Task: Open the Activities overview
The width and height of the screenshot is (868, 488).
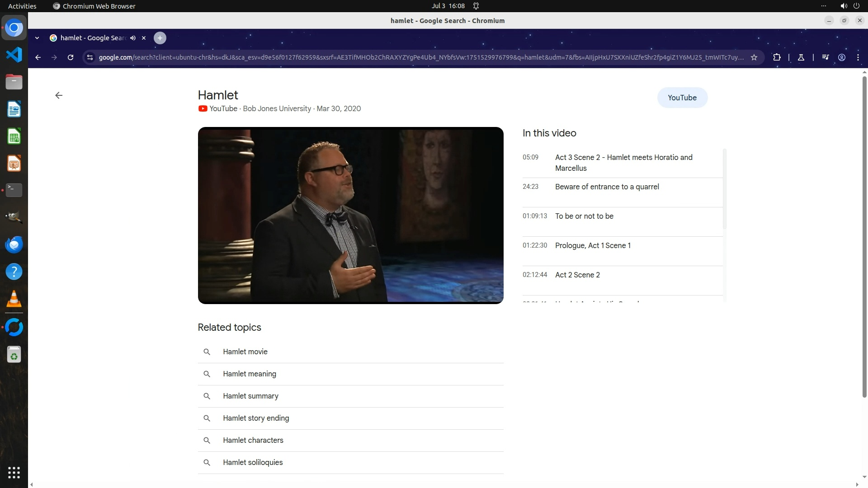Action: pyautogui.click(x=22, y=6)
